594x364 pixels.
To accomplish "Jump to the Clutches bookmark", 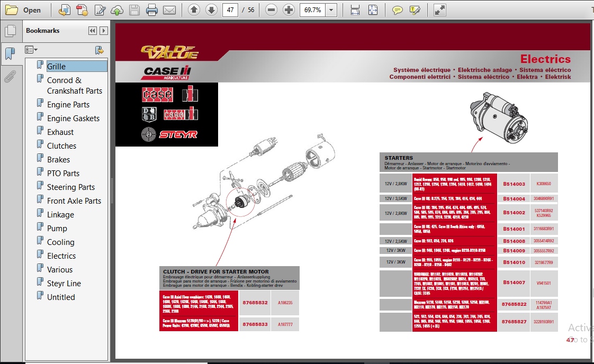I will tap(62, 146).
